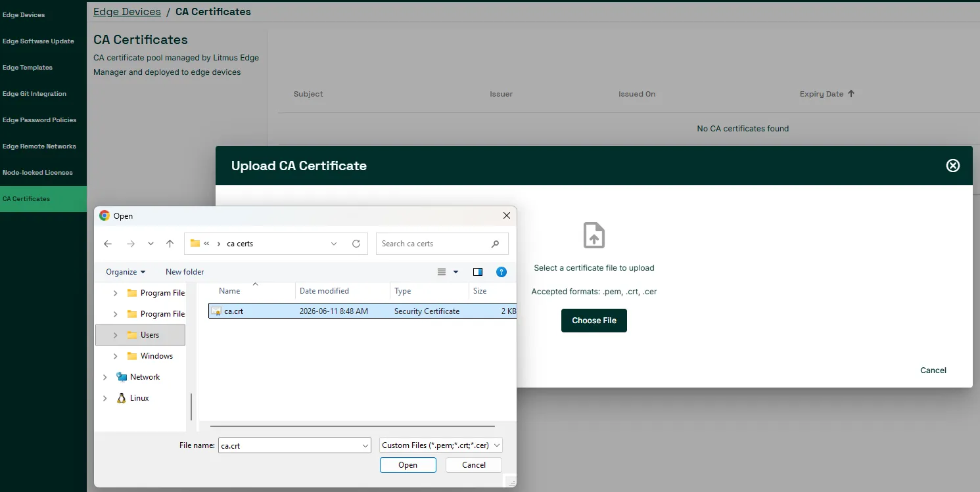The width and height of the screenshot is (980, 492).
Task: Click the Network location icon
Action: (x=122, y=377)
